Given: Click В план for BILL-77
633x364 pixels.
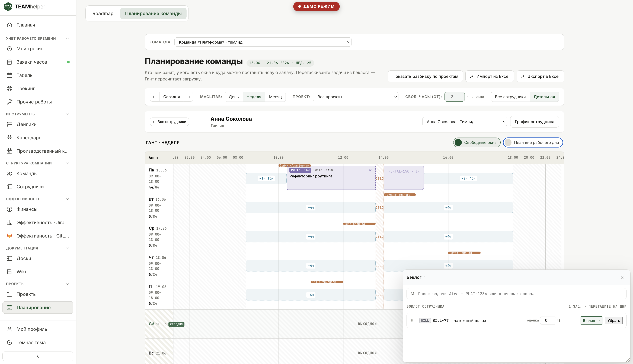Looking at the screenshot, I should (591, 320).
